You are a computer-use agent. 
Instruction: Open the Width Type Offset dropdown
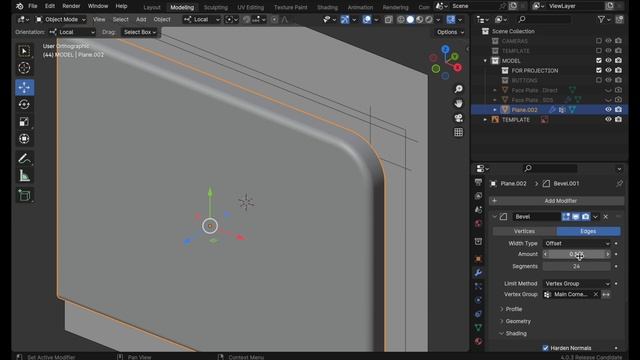pyautogui.click(x=577, y=244)
